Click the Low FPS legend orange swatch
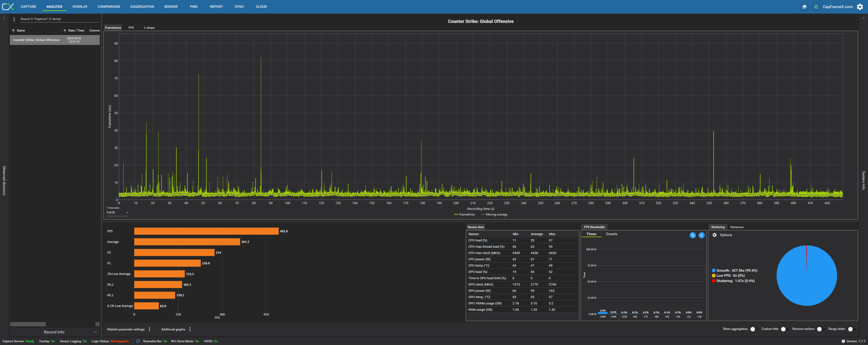 pos(714,276)
